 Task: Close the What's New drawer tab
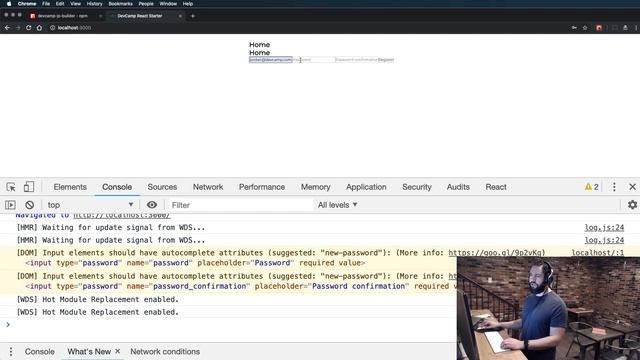118,351
